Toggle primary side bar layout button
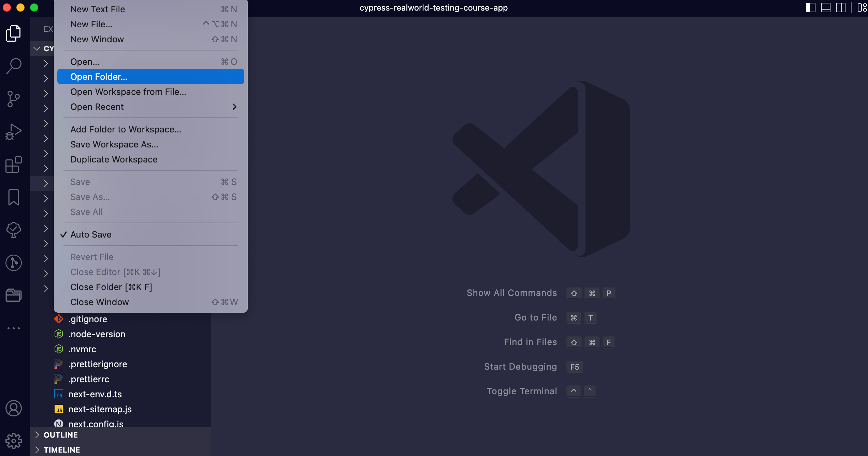The height and width of the screenshot is (456, 868). click(810, 8)
